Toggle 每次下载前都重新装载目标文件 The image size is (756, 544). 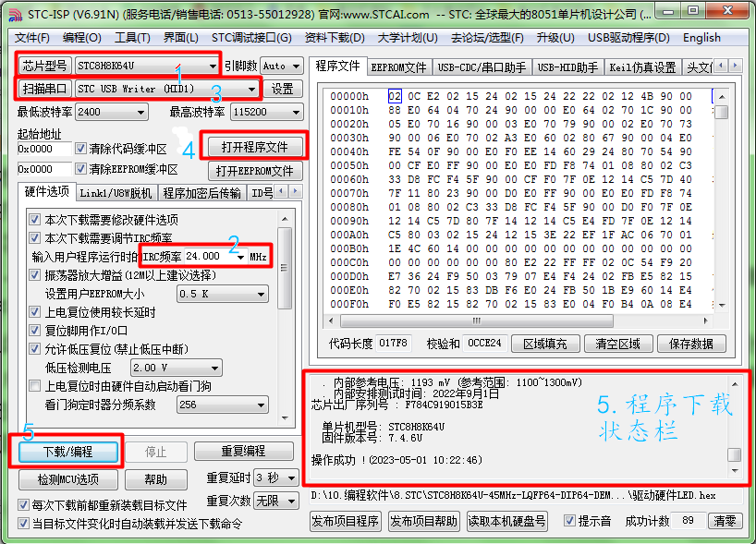coord(23,505)
